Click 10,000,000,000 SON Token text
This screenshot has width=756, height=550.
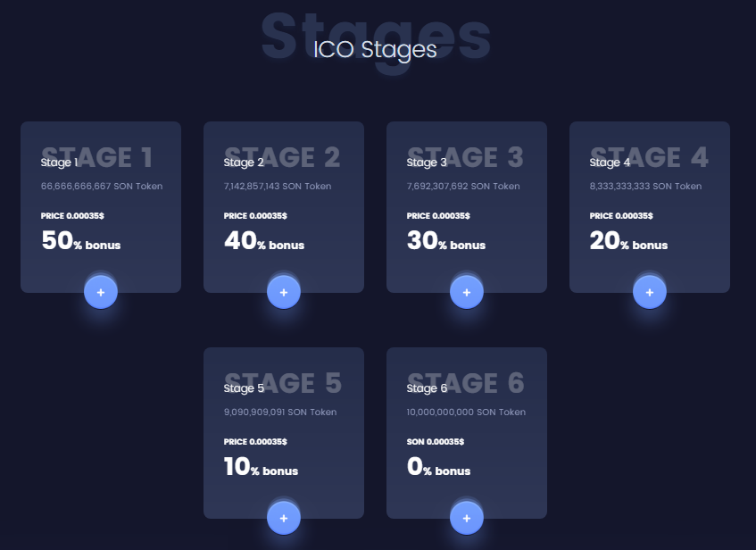(466, 412)
